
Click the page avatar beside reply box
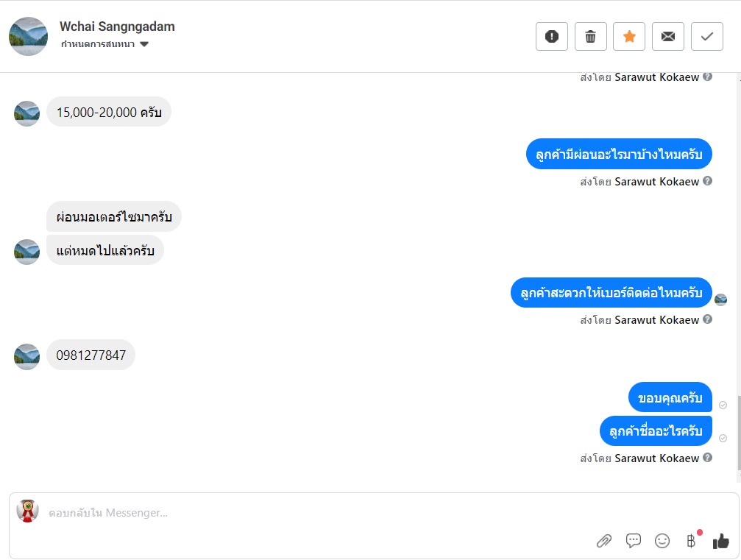(27, 511)
